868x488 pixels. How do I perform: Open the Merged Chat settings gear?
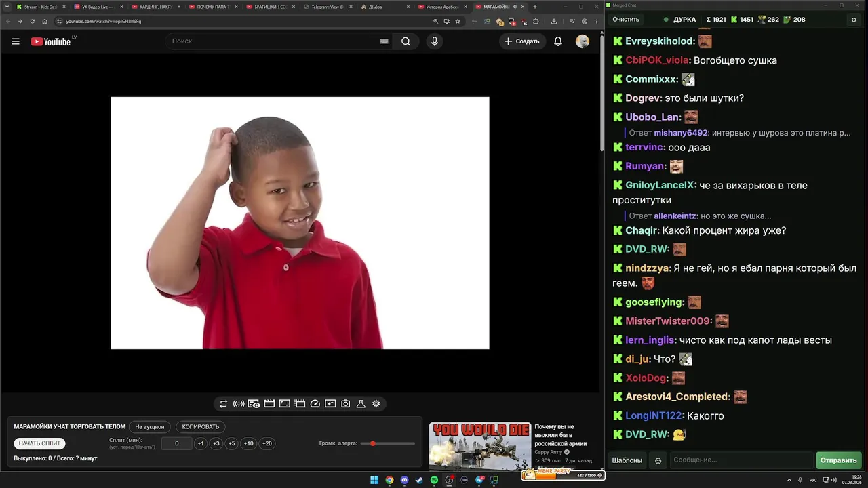coord(854,20)
